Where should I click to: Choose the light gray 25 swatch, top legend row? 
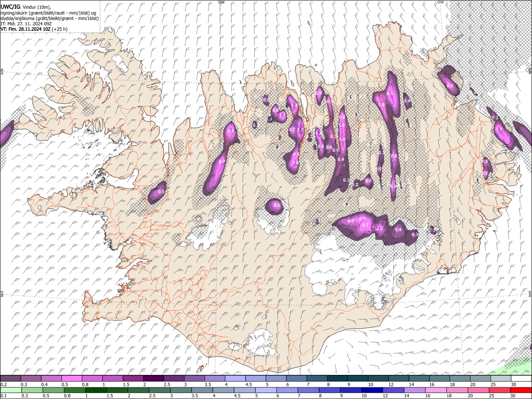(501, 379)
